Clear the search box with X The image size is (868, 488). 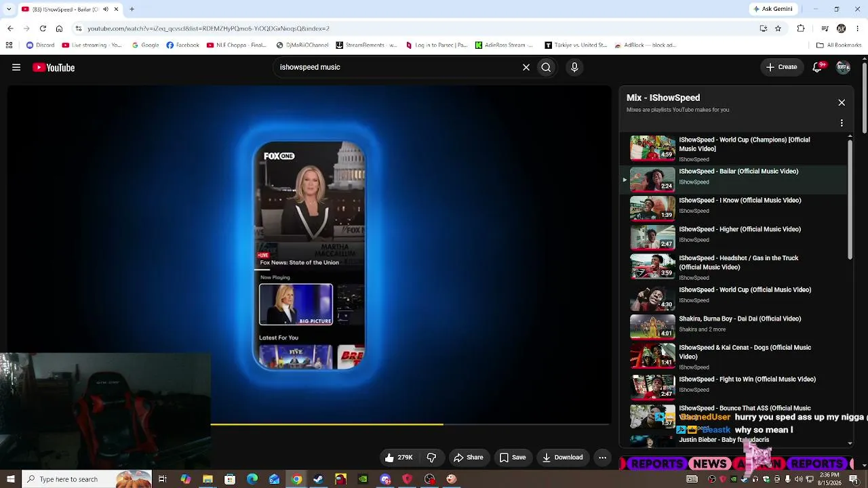click(526, 67)
